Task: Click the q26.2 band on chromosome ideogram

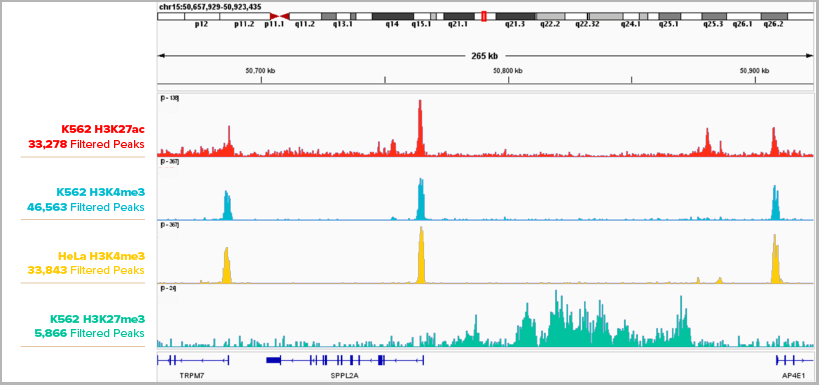Action: pyautogui.click(x=774, y=17)
